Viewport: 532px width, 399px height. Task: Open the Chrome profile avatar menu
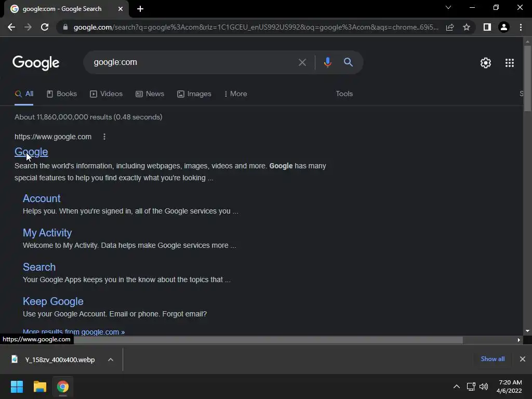pyautogui.click(x=504, y=27)
